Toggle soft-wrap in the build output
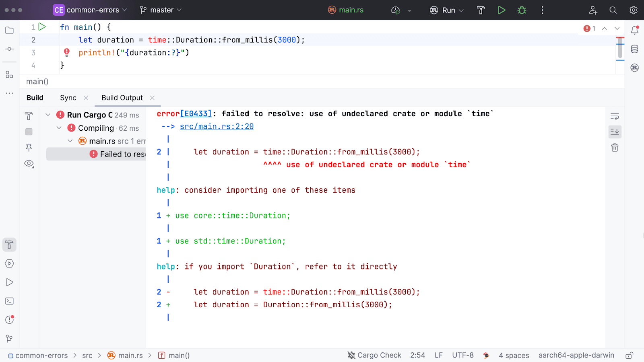 pos(615,116)
